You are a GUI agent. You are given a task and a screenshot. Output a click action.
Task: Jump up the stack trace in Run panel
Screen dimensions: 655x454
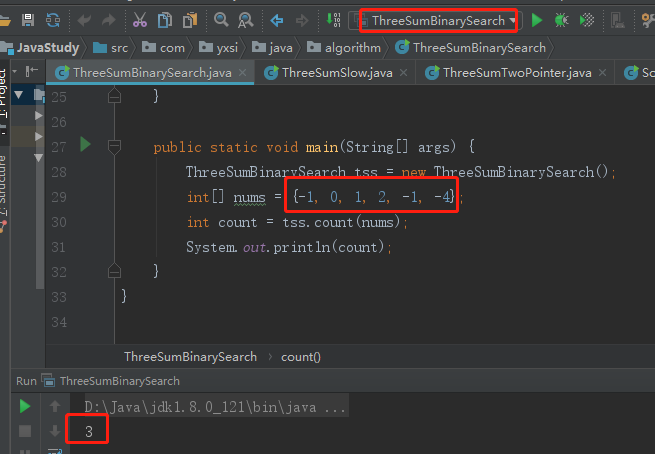tap(55, 406)
